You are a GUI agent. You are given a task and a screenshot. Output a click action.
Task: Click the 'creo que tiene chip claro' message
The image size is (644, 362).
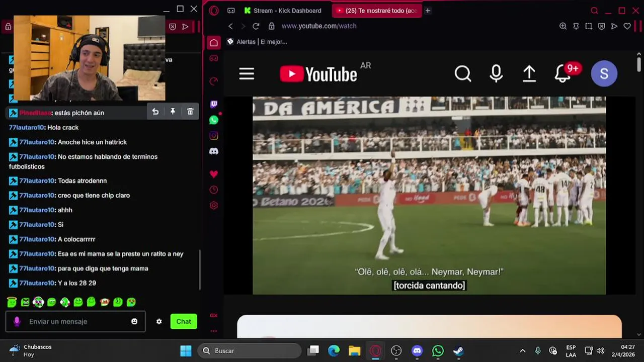[x=94, y=195]
